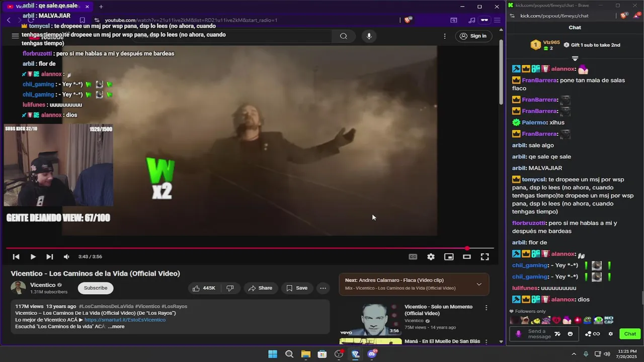The image size is (644, 362).
Task: Open the YouTube hamburger guide menu
Action: click(x=15, y=36)
